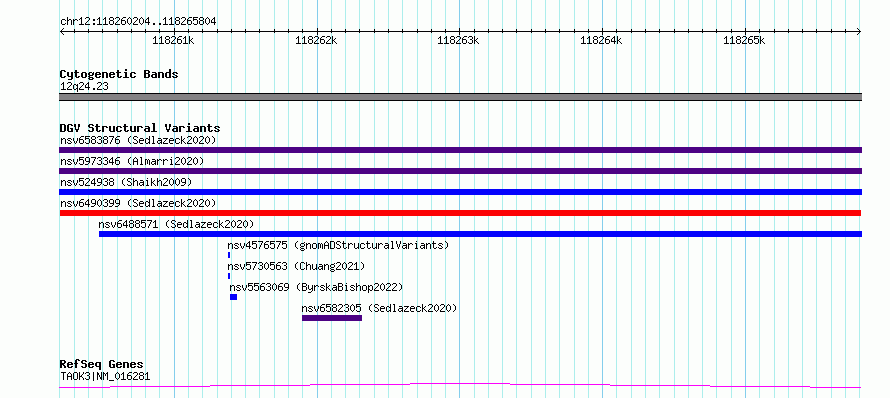Select the nsv5973346 purple variant bar
Screen dimensions: 890x398
click(460, 171)
